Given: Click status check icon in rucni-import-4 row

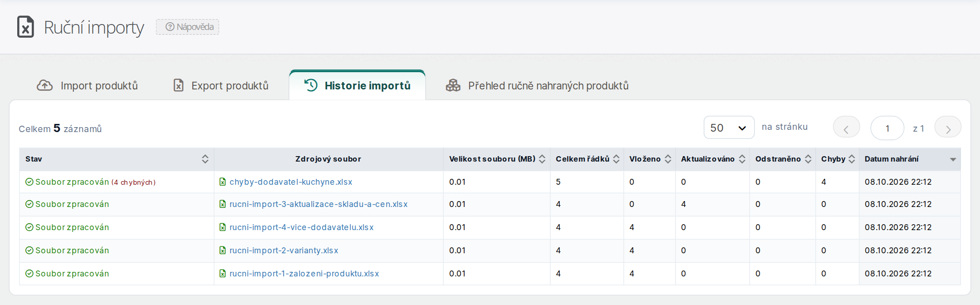Looking at the screenshot, I should tap(29, 227).
